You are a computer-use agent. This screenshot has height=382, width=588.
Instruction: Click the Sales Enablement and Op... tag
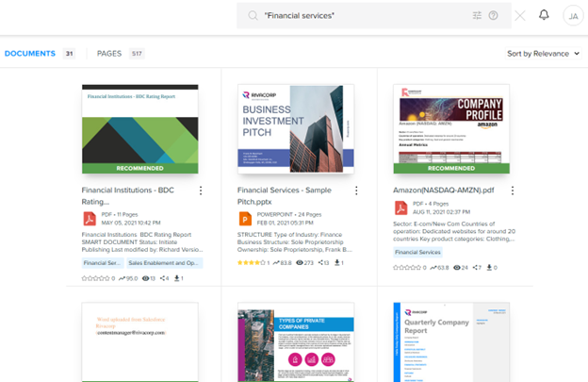pos(164,263)
